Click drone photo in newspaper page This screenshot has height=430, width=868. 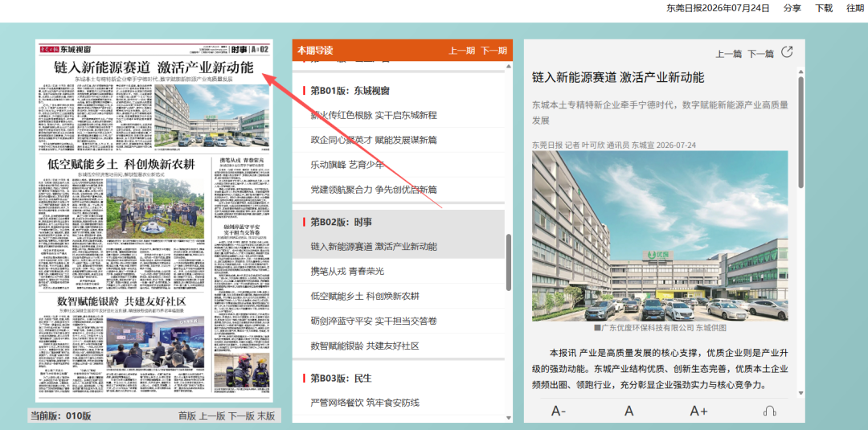(155, 208)
